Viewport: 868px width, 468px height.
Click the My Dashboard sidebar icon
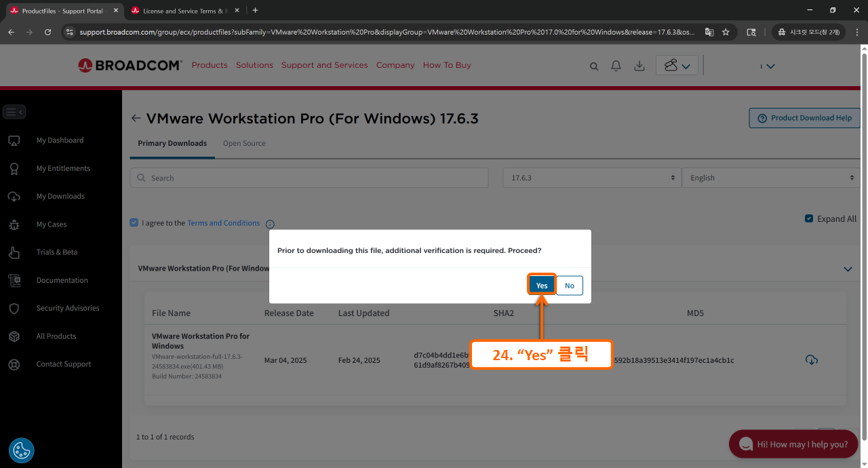(14, 140)
